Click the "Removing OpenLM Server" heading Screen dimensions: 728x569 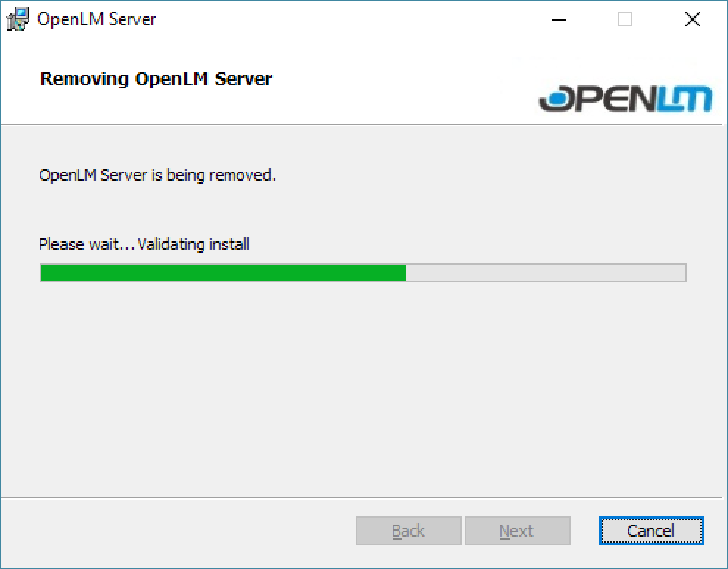pyautogui.click(x=156, y=79)
